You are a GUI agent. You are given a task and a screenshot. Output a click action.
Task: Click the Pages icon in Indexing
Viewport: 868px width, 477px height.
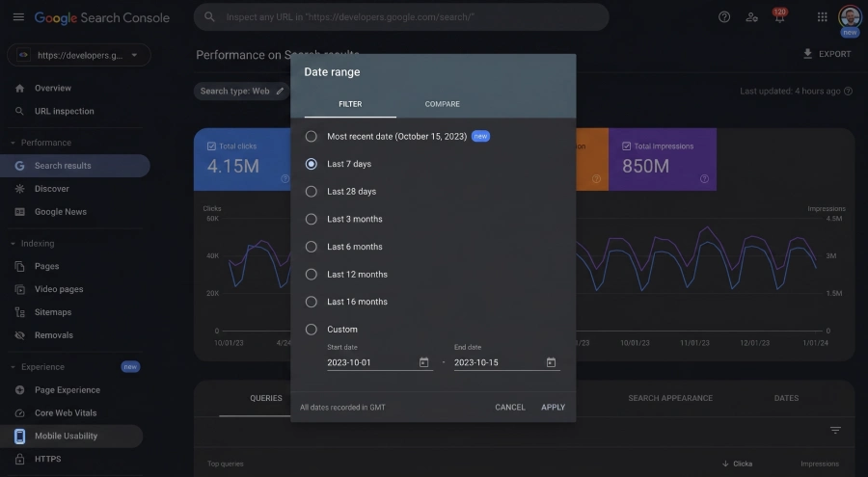click(x=20, y=266)
